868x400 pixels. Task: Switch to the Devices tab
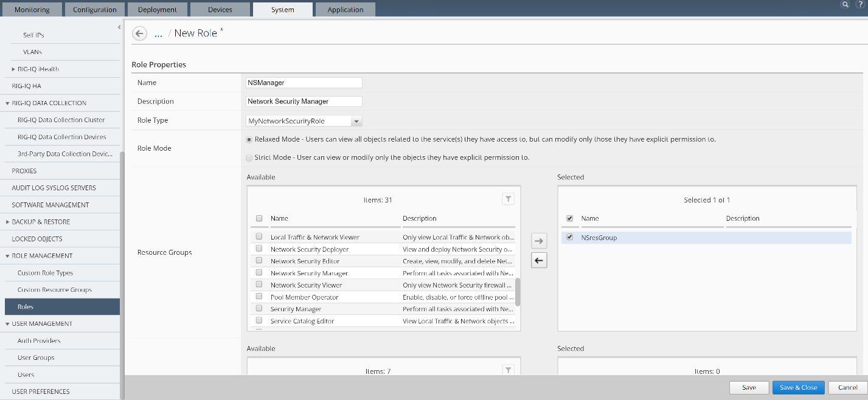[x=220, y=9]
